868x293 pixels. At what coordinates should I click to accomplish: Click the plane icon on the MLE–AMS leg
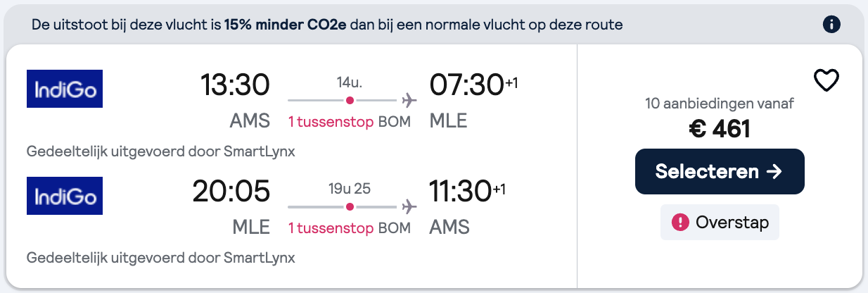[x=409, y=206]
